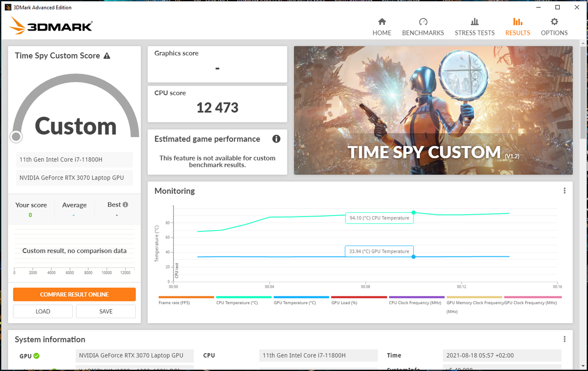Toggle GPU Memory Clock Frequency legend series
Screen dimensions: 588x371
point(474,304)
